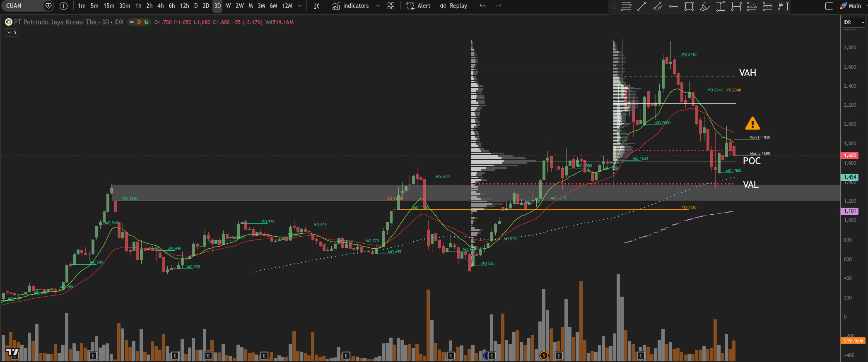Open the Indicators dialog
Viewport: 868px width, 362px height.
(350, 6)
